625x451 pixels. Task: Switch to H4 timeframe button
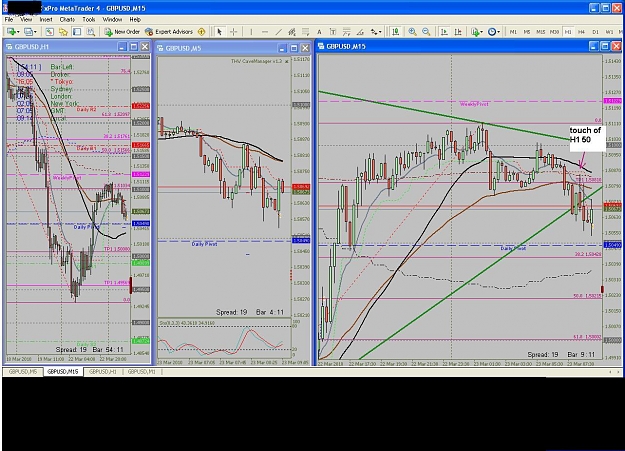pyautogui.click(x=582, y=32)
